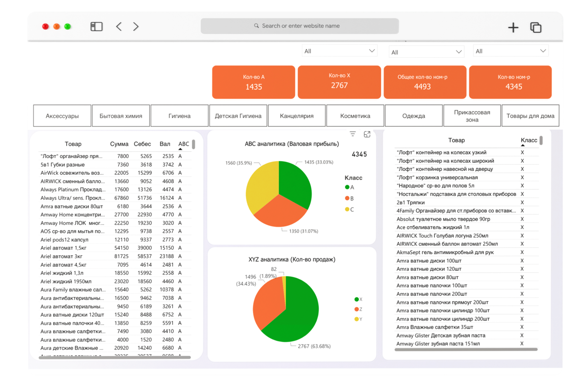The image size is (588, 392).
Task: Filter by Косметика category
Action: tap(355, 116)
